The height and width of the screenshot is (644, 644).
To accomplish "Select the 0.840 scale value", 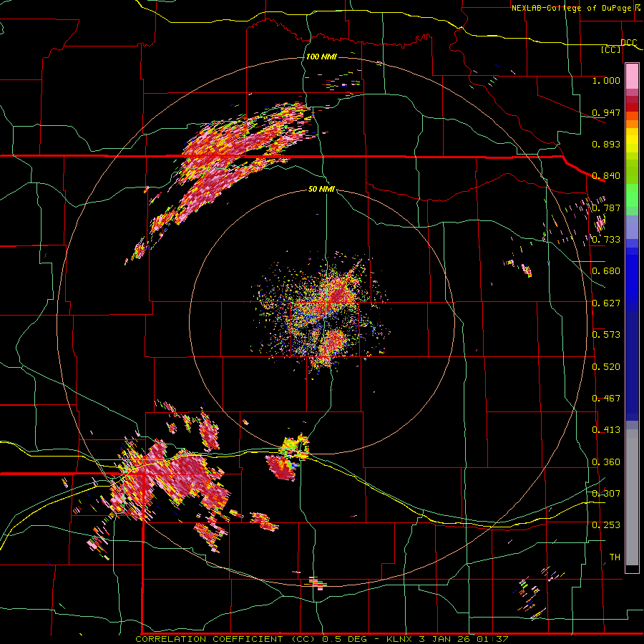I will (x=606, y=176).
